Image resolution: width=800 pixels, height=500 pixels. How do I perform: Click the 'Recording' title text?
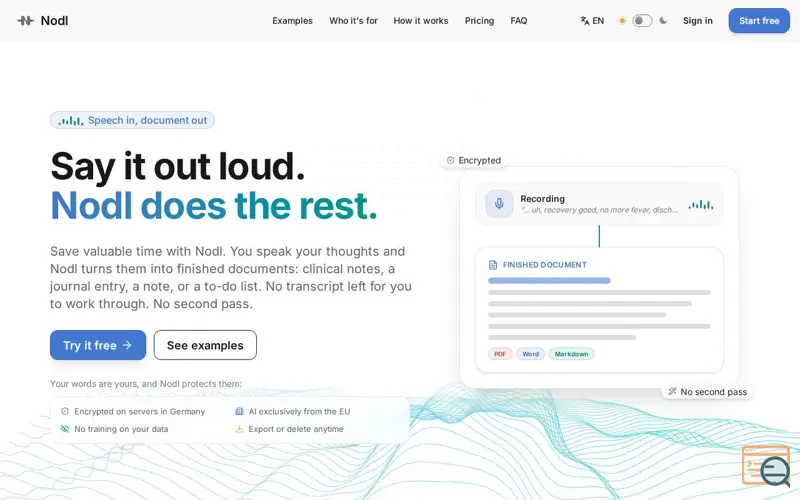[542, 198]
